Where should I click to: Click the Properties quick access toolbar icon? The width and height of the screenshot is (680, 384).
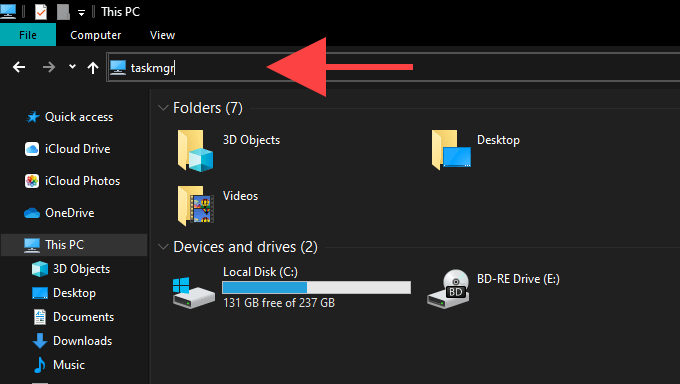point(41,12)
